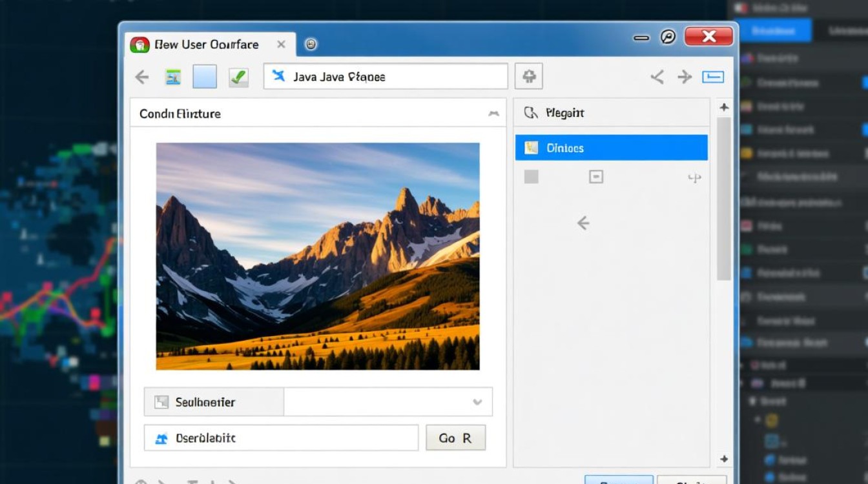This screenshot has width=868, height=484.
Task: Click the left arrow in the right panel
Action: click(x=583, y=223)
